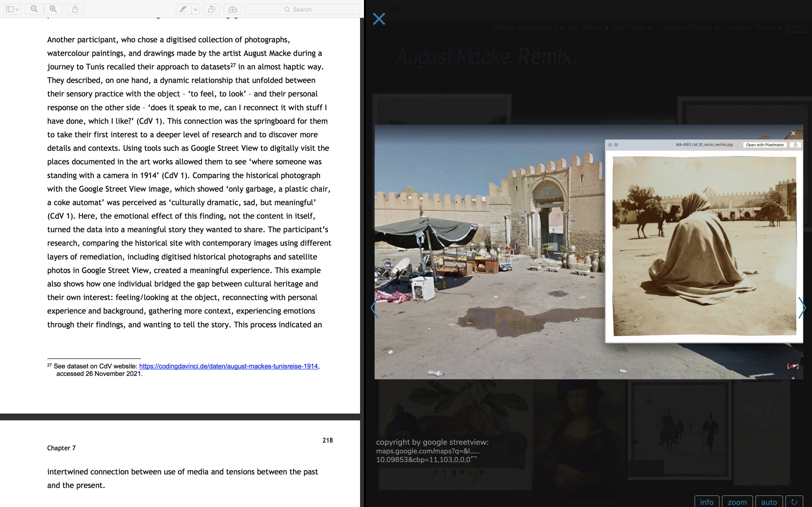Close the lightbox with blue X

[x=379, y=19]
